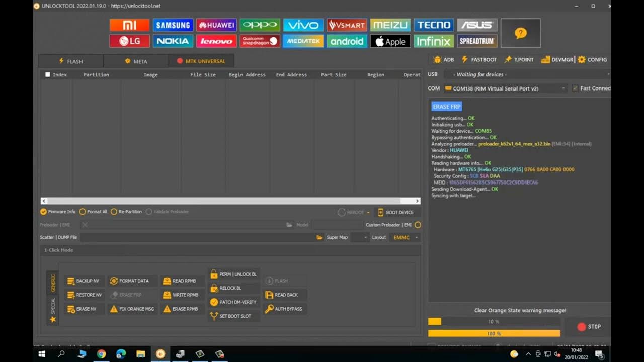
Task: Select the Re-Partition radio option
Action: [126, 212]
